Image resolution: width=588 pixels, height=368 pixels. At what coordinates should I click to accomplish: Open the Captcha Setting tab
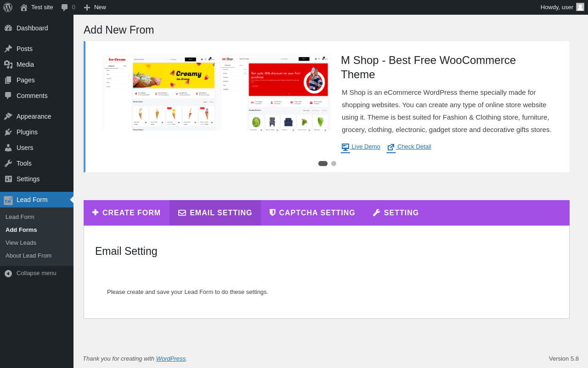click(312, 213)
